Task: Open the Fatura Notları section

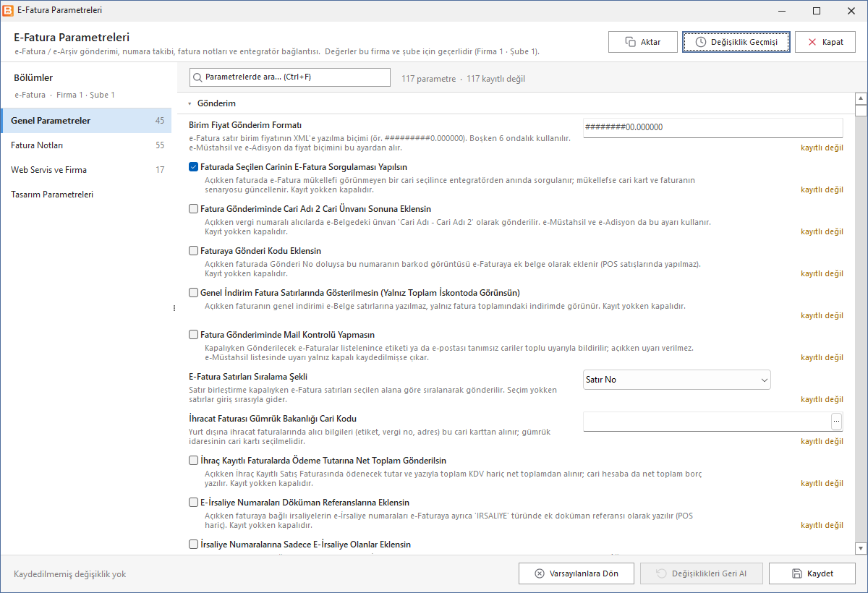Action: pos(86,145)
